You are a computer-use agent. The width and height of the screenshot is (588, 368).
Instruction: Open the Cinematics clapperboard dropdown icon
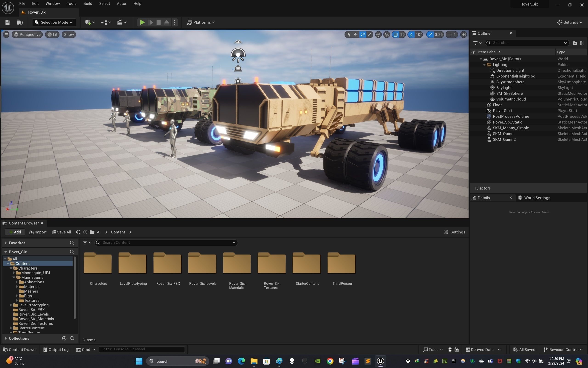point(122,22)
